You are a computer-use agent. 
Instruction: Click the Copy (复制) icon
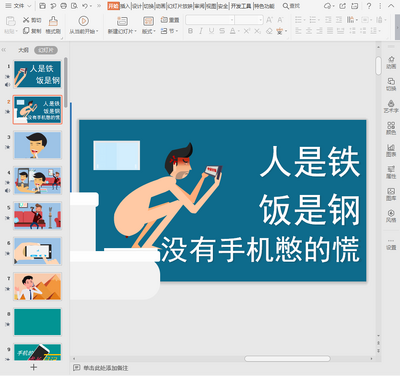(26, 31)
